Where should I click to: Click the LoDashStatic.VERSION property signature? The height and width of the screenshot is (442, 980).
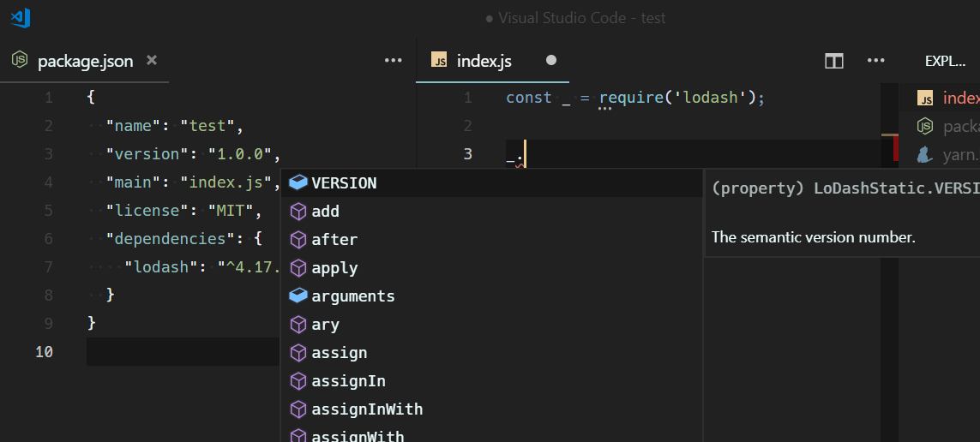845,189
